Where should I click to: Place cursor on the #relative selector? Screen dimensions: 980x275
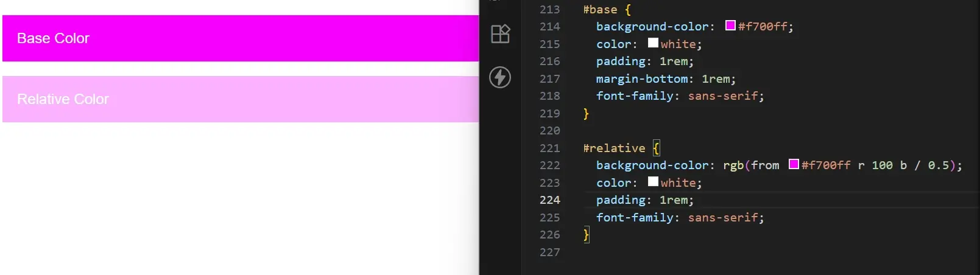pyautogui.click(x=614, y=148)
